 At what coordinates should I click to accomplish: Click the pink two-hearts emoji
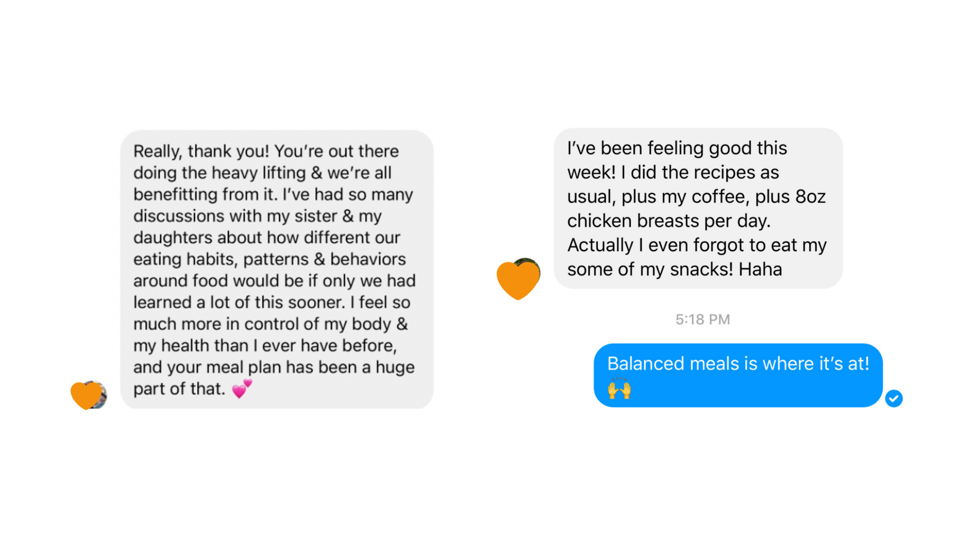coord(242,389)
